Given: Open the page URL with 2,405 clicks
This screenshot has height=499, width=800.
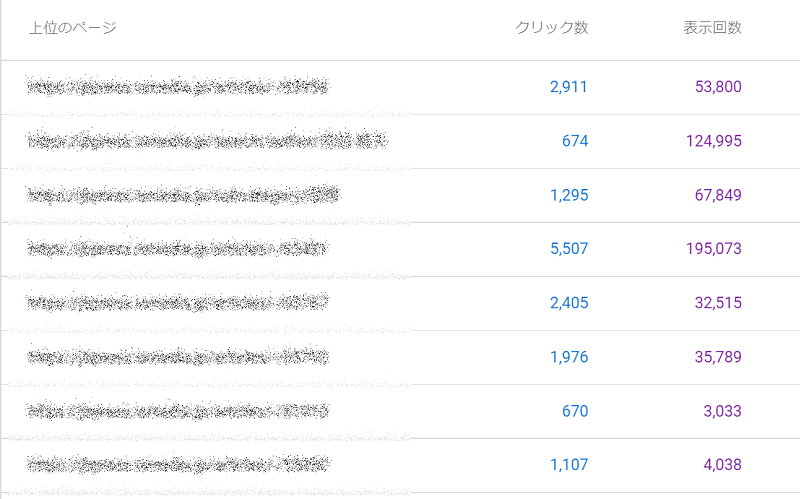Looking at the screenshot, I should click(x=177, y=303).
